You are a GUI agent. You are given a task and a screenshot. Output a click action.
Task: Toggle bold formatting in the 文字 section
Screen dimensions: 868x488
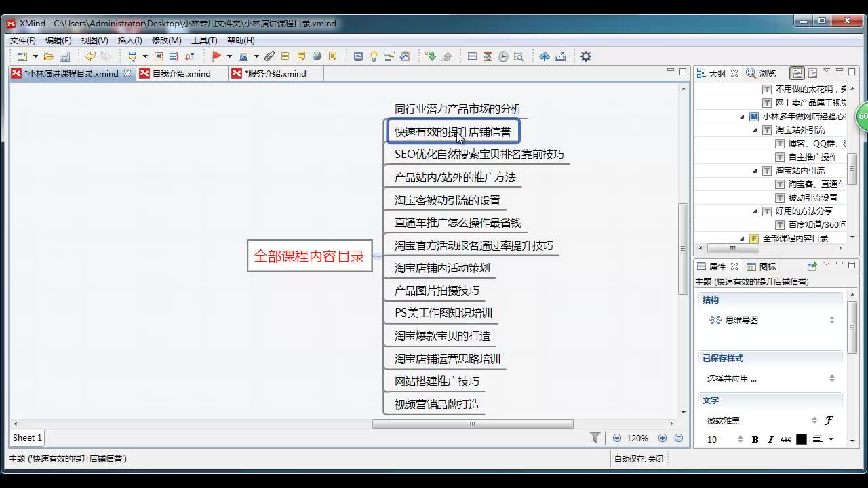point(755,439)
